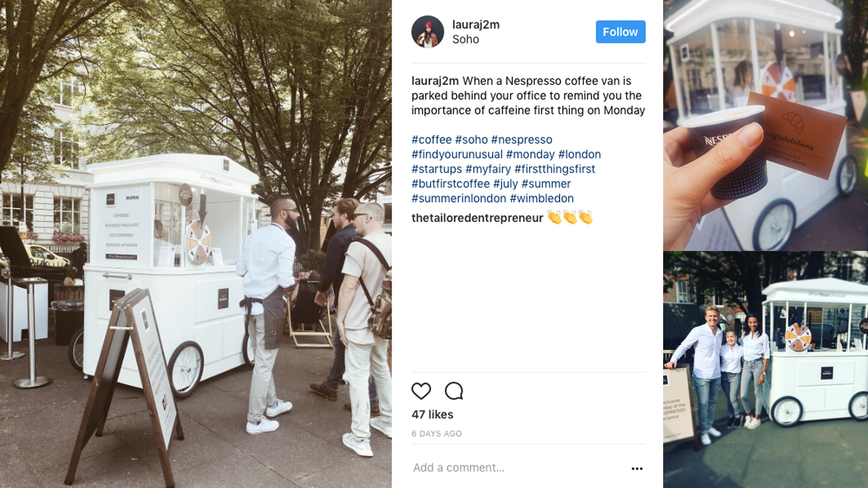
Task: View the Soho location tag
Action: [466, 39]
